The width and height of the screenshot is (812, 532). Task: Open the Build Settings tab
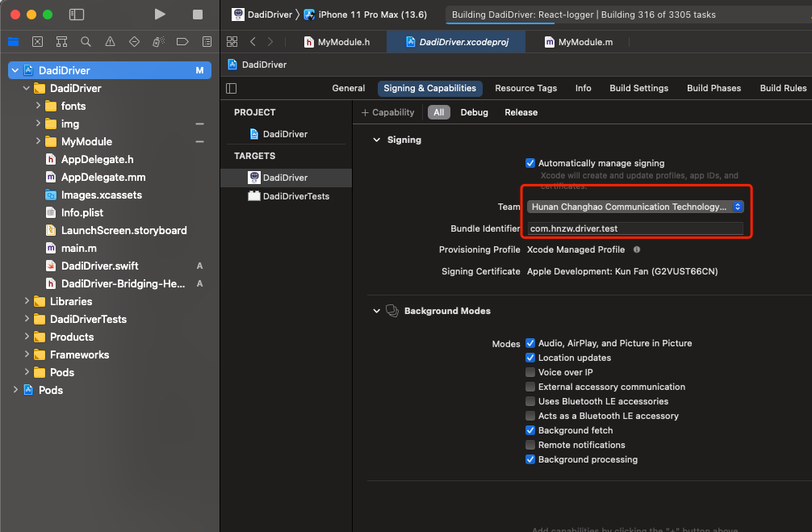pos(638,89)
